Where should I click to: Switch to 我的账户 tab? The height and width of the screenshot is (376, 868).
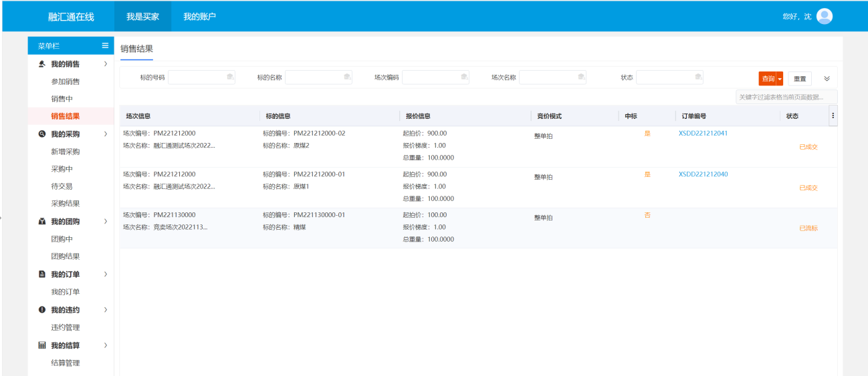199,16
